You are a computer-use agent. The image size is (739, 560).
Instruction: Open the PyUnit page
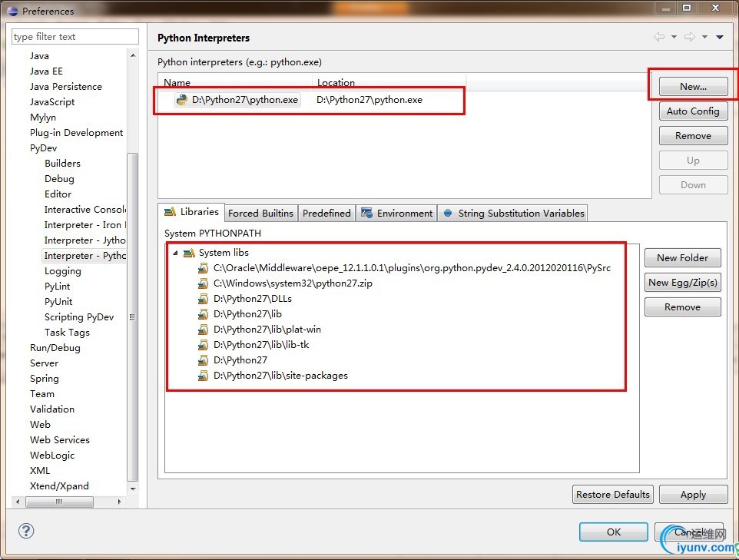click(58, 302)
